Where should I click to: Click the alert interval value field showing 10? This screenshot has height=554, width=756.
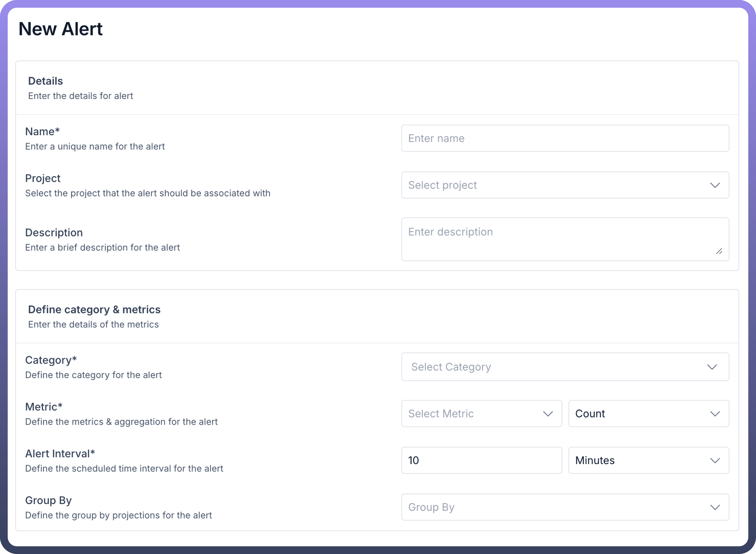[481, 460]
